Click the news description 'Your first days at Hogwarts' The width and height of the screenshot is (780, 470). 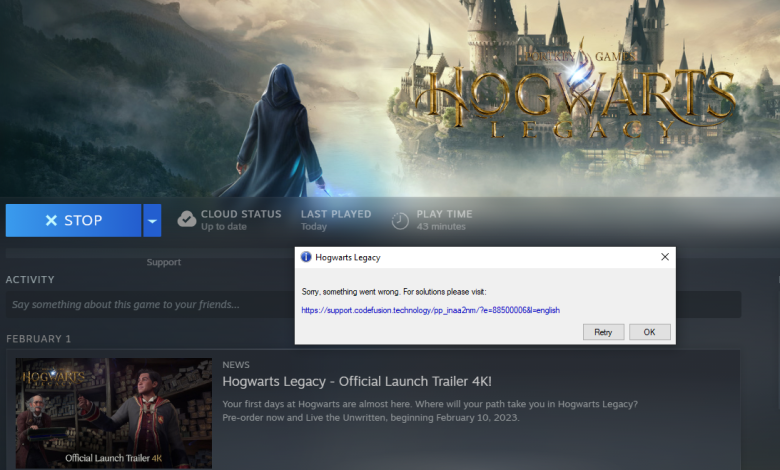pos(430,411)
